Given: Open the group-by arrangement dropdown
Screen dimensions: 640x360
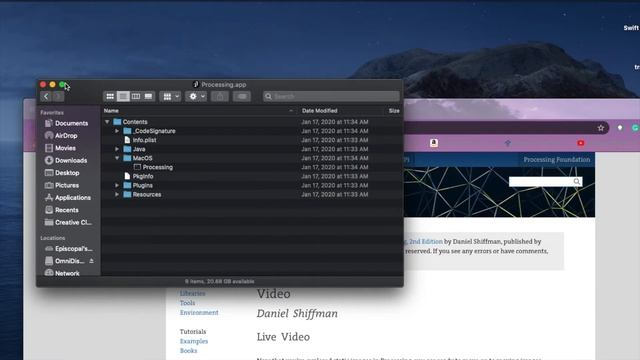Looking at the screenshot, I should click(x=170, y=96).
